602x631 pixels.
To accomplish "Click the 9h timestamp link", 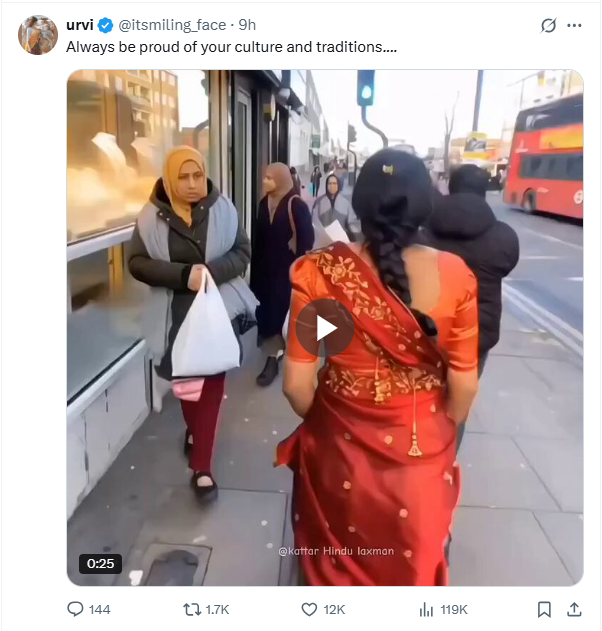I will click(247, 25).
